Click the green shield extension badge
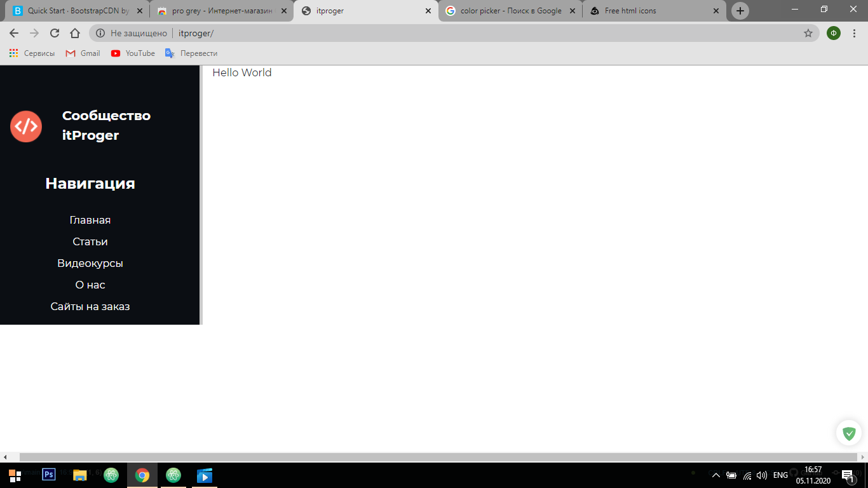This screenshot has width=868, height=488. tap(849, 433)
